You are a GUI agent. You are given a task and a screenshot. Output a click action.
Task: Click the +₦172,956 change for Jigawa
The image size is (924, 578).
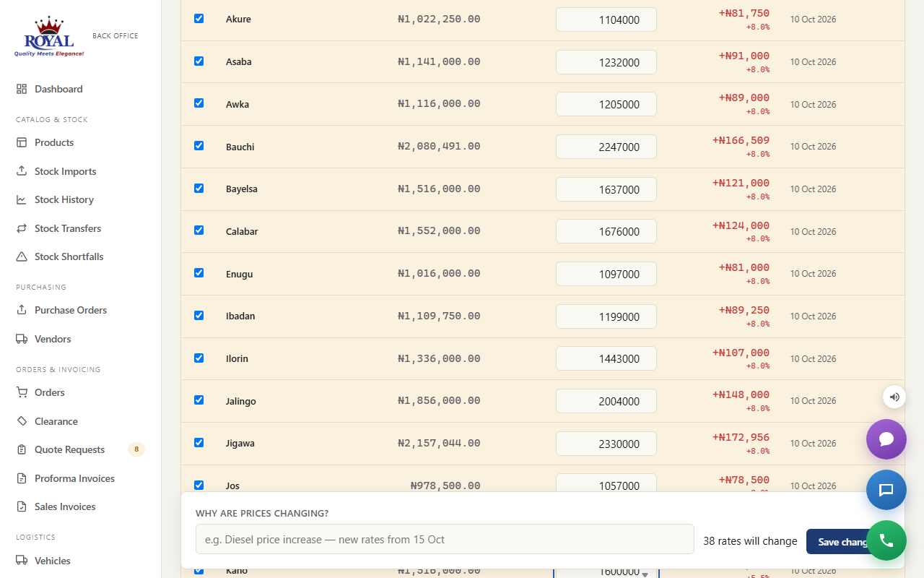tap(741, 437)
